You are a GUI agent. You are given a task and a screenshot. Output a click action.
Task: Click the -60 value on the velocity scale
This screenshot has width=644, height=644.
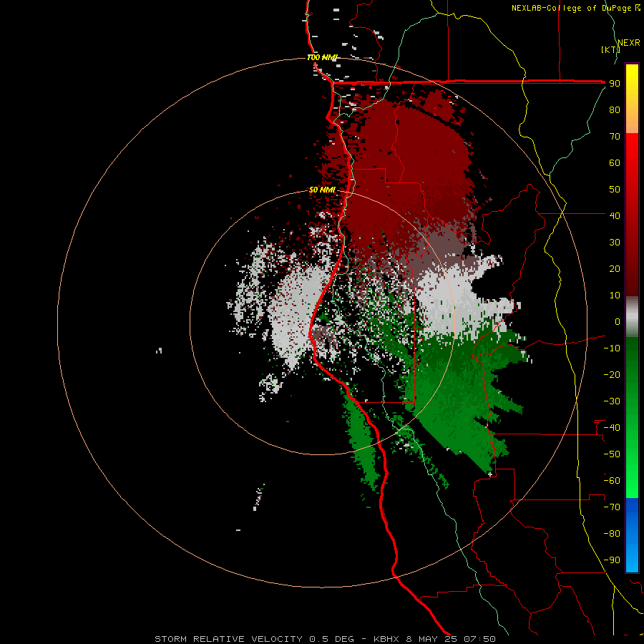pos(612,481)
